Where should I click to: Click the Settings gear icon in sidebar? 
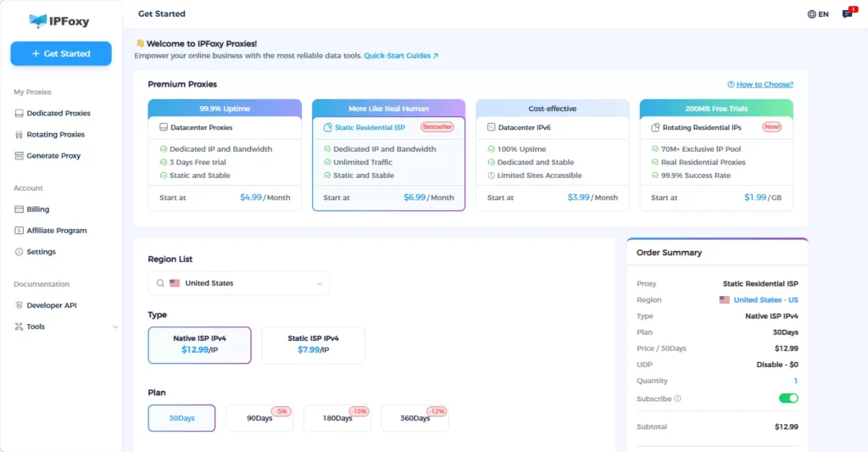point(19,252)
